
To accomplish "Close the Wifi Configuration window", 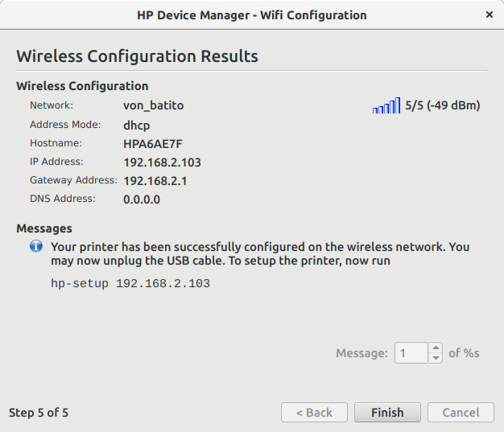I will pos(490,14).
